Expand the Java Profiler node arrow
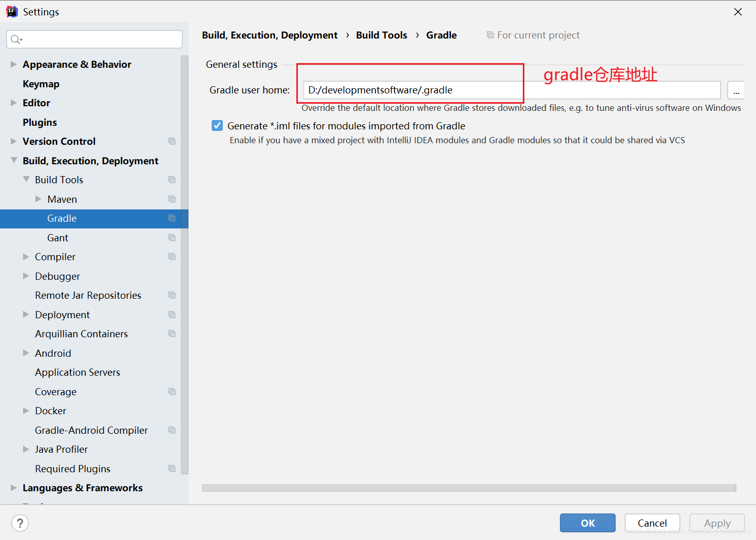Viewport: 756px width, 540px height. [x=26, y=449]
